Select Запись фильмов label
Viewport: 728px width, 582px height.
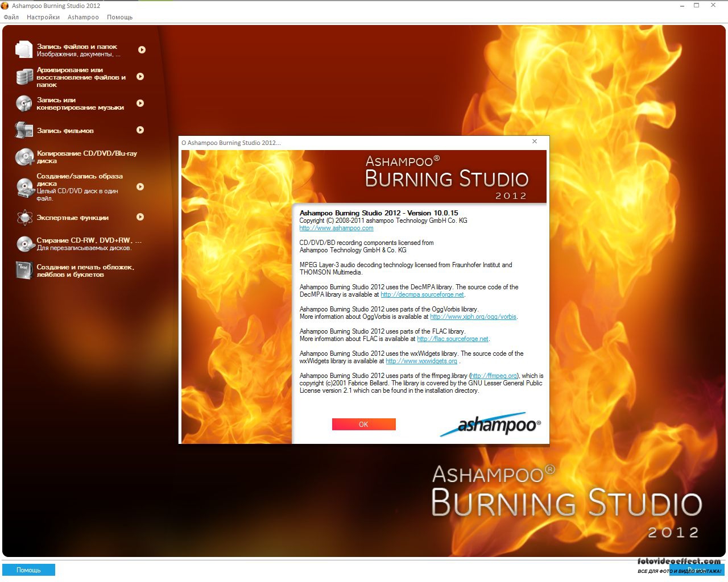pos(65,131)
